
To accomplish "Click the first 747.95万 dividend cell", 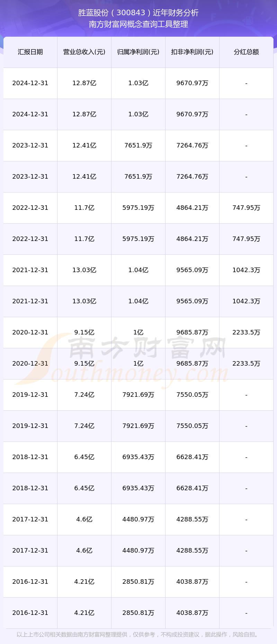I will [x=246, y=208].
